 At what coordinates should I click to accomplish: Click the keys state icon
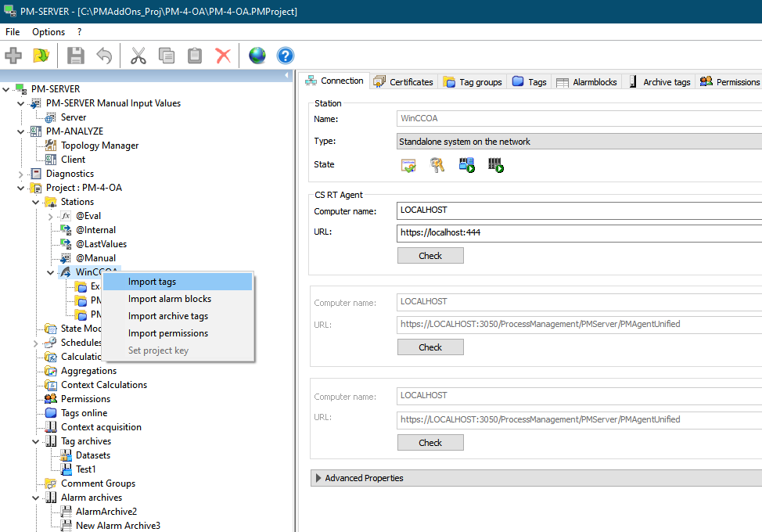click(x=437, y=165)
